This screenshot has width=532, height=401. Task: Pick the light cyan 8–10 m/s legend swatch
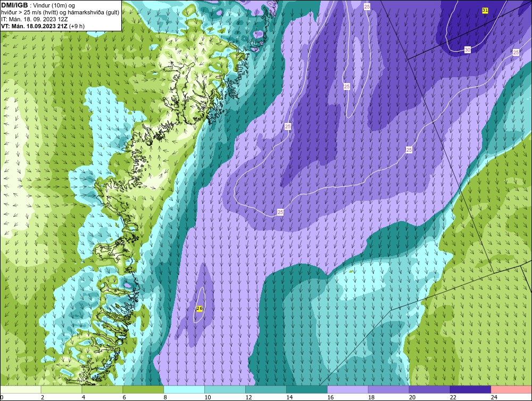coord(184,389)
